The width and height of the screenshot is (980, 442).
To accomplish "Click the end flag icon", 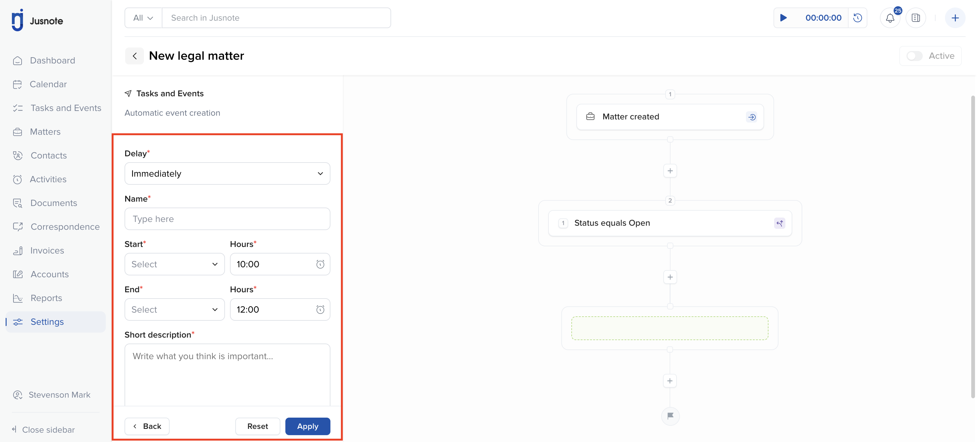I will (x=670, y=416).
